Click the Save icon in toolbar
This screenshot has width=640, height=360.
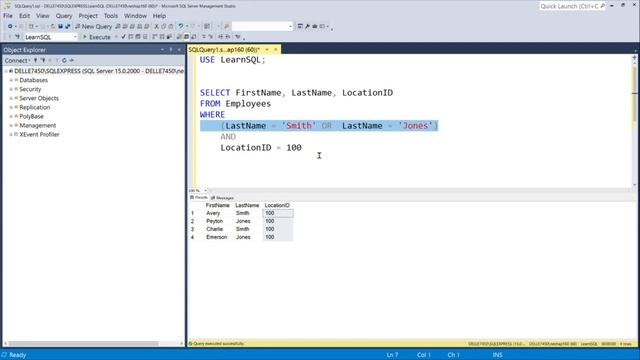(x=60, y=26)
